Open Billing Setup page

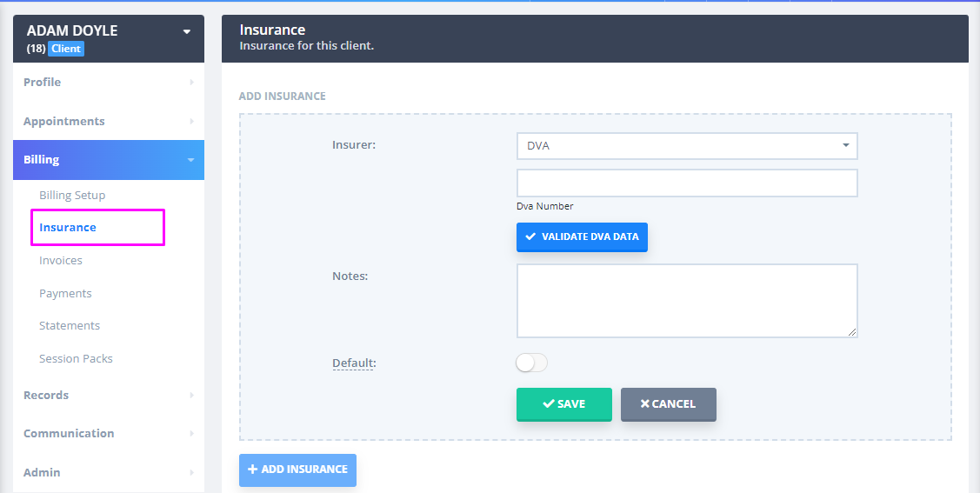point(72,196)
